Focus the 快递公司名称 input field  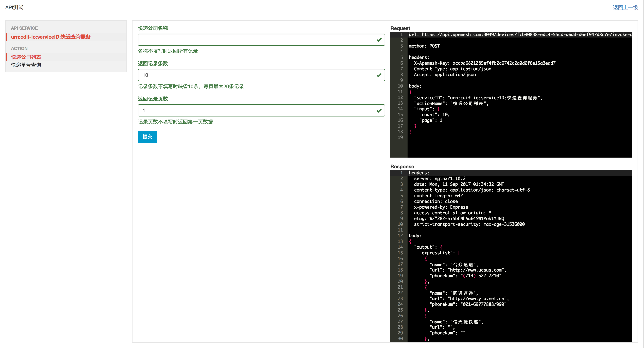261,40
